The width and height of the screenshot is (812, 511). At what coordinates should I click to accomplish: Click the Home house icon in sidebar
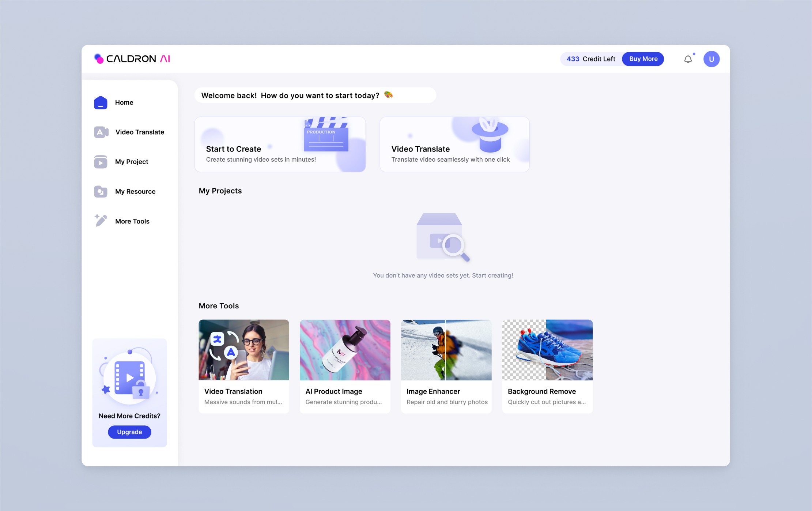(x=101, y=102)
